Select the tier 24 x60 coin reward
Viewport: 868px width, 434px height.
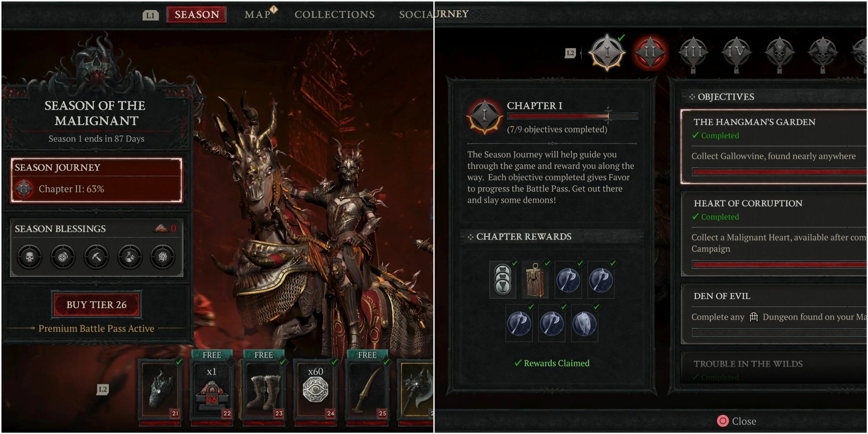(315, 390)
